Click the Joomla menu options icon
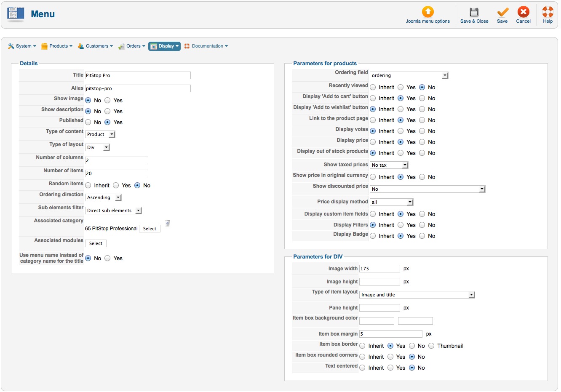Viewport: 561px width, 392px height. 427,12
